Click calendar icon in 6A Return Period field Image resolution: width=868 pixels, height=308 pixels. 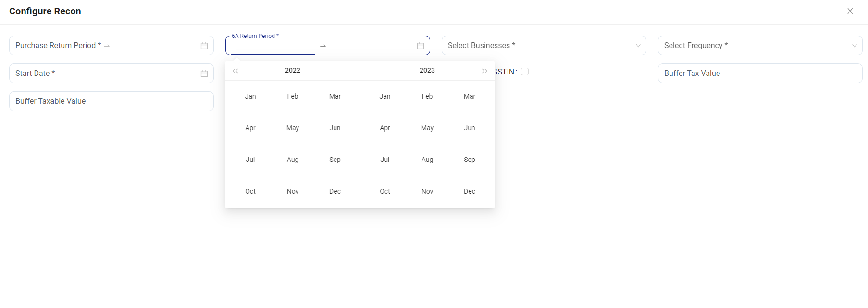click(x=421, y=46)
